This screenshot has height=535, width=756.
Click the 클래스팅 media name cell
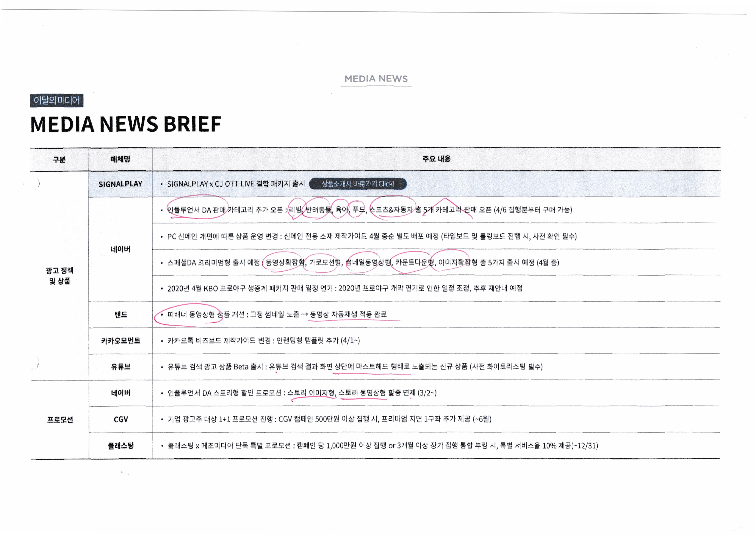121,446
